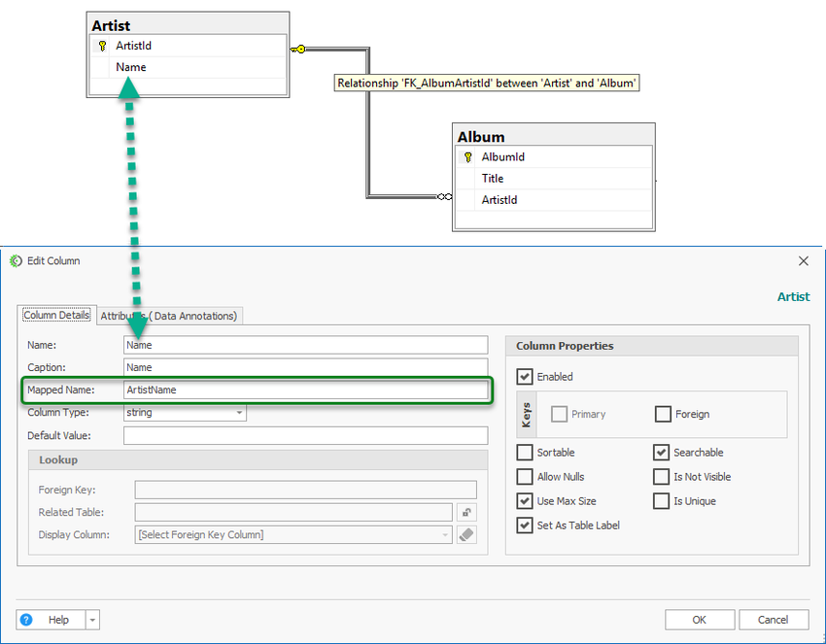Image resolution: width=826 pixels, height=644 pixels.
Task: Open the Column Type dropdown
Action: point(239,412)
